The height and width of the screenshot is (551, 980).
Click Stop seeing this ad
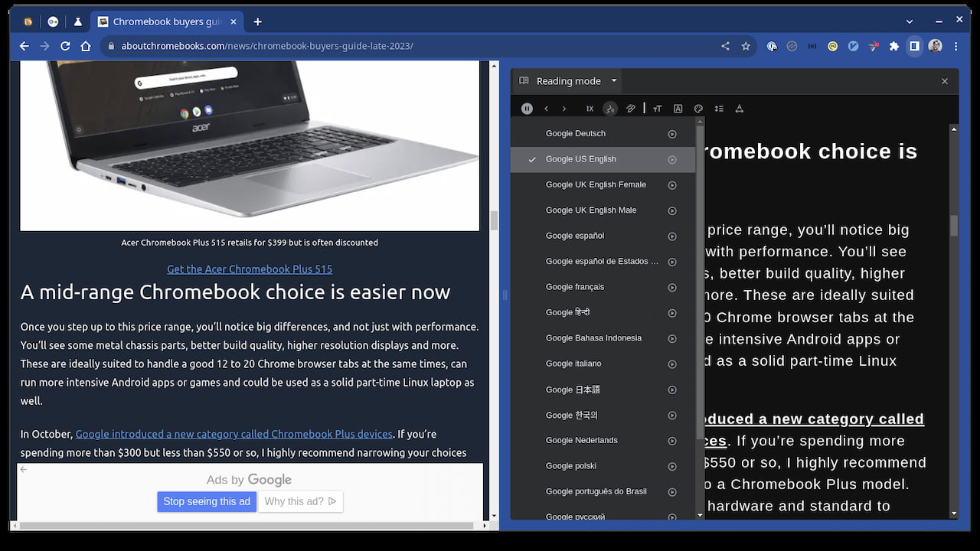click(207, 501)
